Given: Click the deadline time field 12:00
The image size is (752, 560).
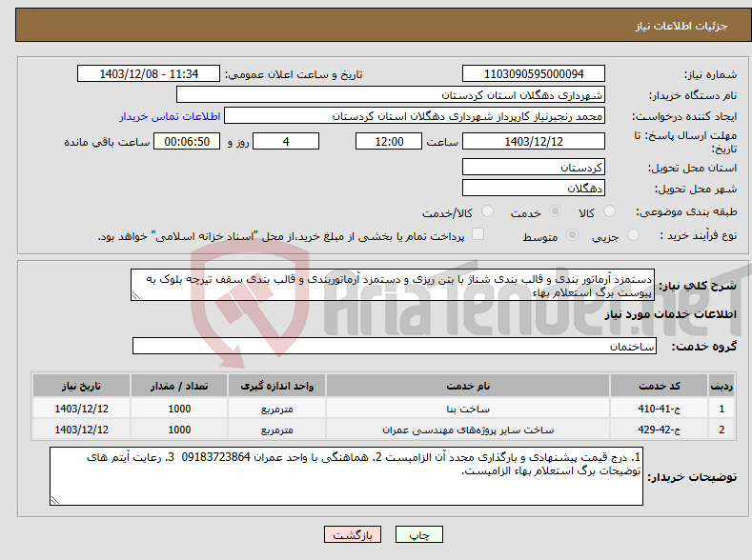Looking at the screenshot, I should tap(389, 141).
